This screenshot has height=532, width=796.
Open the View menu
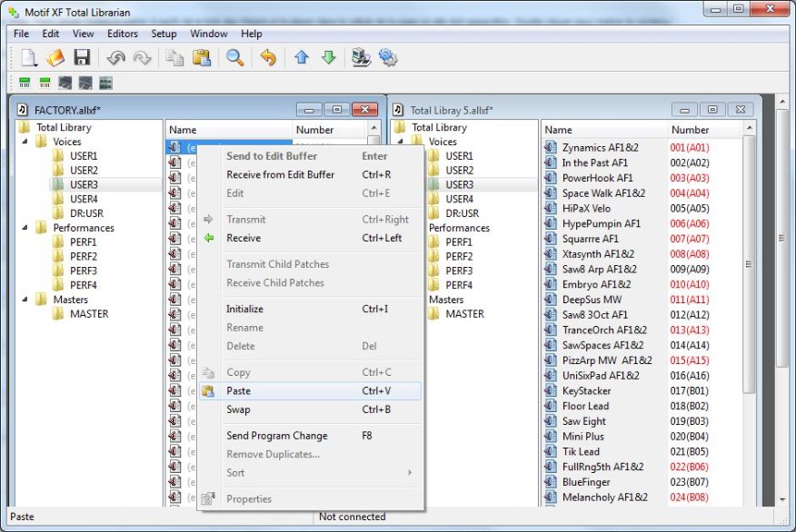click(x=84, y=34)
